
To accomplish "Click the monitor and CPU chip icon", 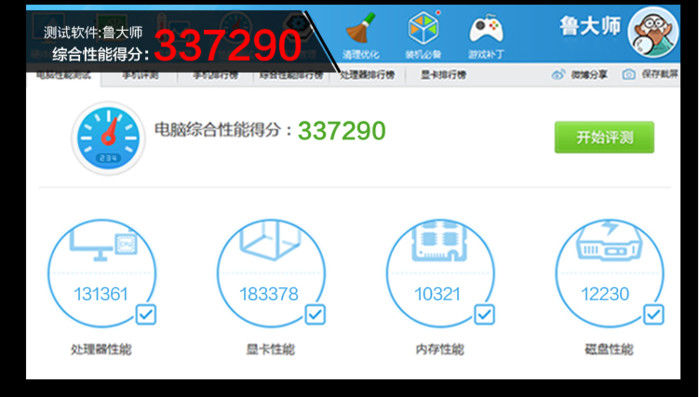I will pos(103,242).
